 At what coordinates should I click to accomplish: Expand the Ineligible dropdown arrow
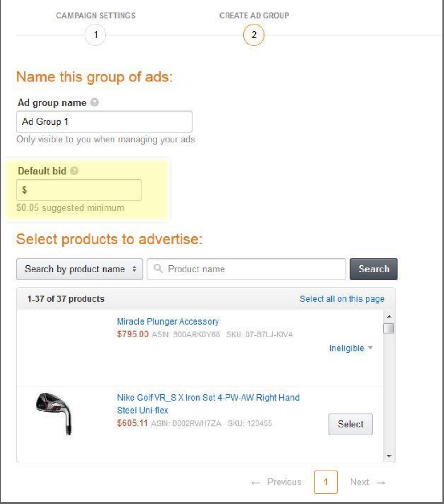tap(370, 348)
